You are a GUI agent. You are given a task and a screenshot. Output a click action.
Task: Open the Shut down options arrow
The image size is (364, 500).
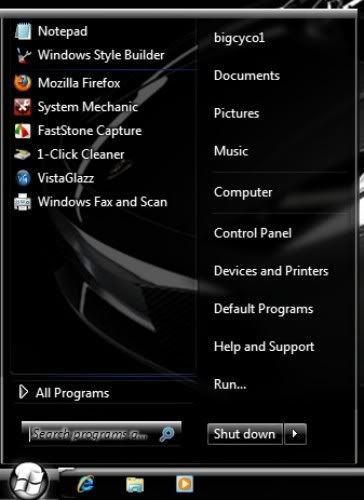pyautogui.click(x=295, y=434)
